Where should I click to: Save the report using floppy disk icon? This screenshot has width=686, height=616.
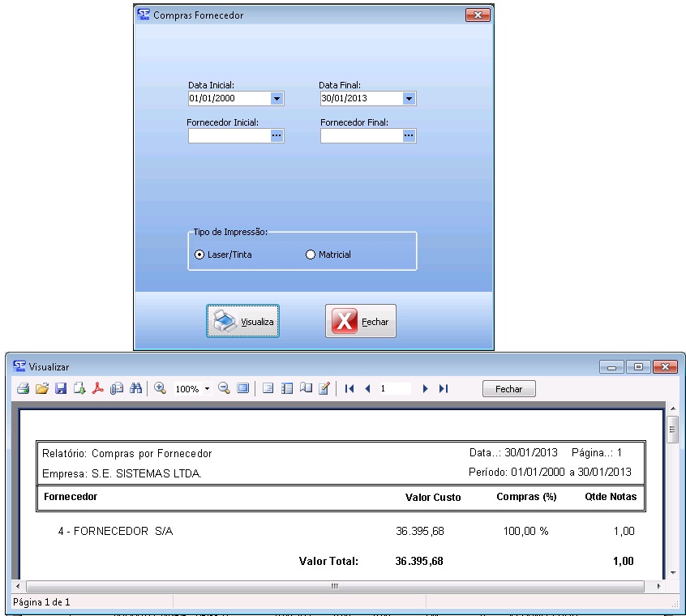point(61,389)
